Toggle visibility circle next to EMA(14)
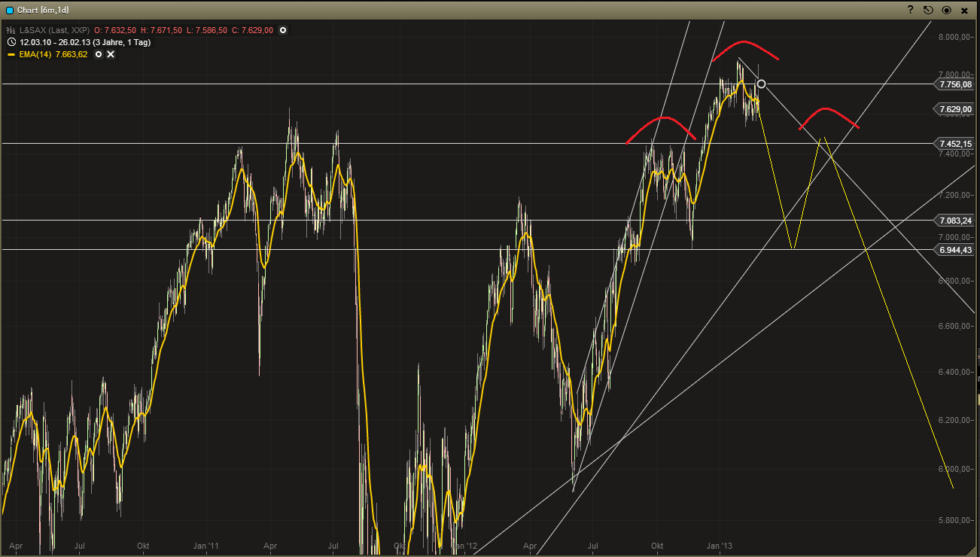 click(99, 54)
